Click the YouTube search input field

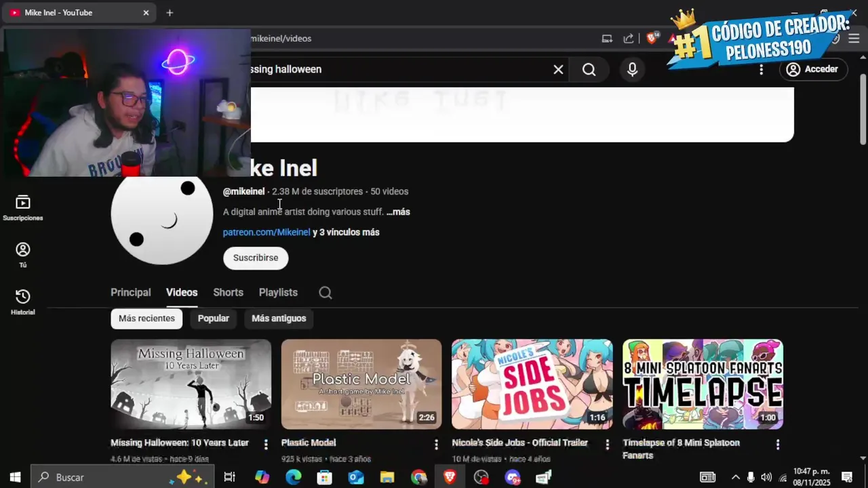pyautogui.click(x=400, y=69)
